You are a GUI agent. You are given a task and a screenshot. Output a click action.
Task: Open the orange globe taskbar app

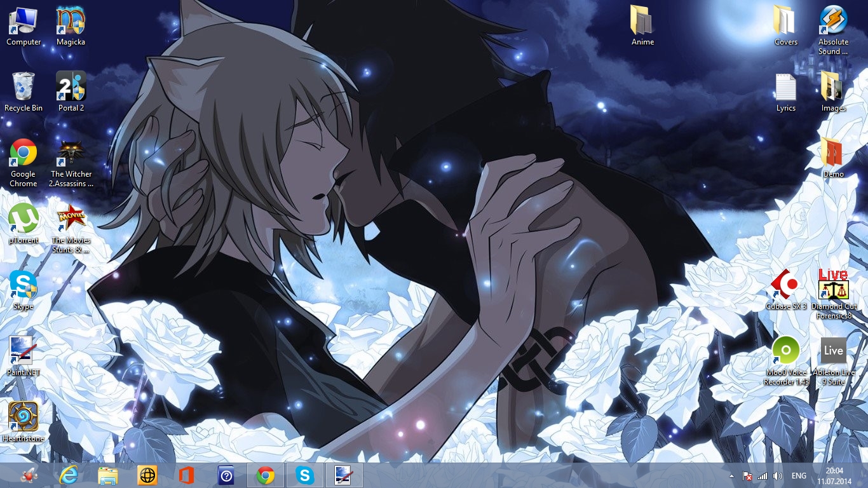click(147, 475)
